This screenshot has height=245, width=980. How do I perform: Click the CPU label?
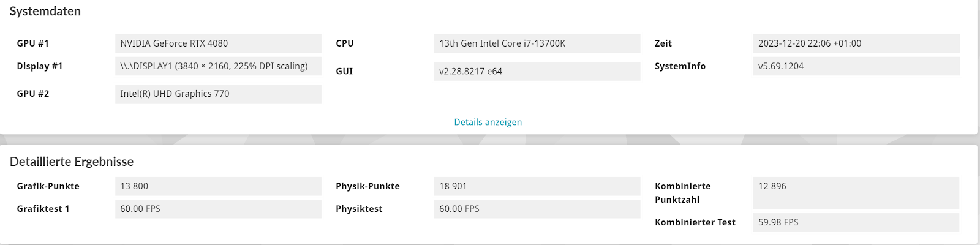pyautogui.click(x=345, y=43)
